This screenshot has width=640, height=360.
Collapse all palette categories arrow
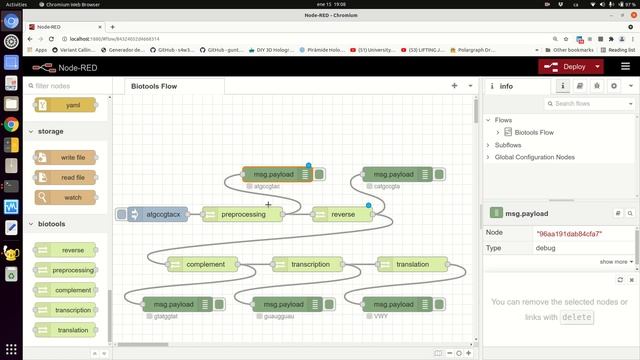tap(95, 353)
